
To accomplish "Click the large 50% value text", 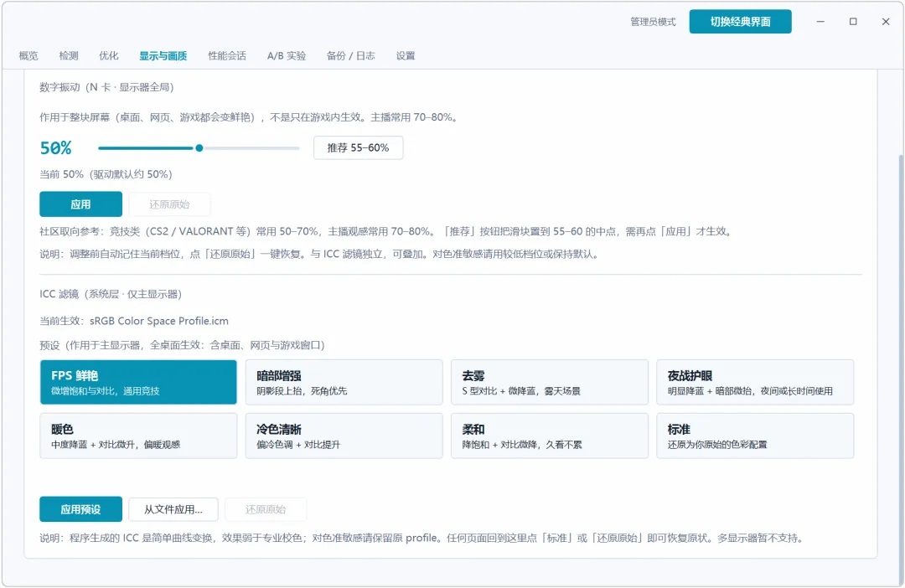I will click(56, 148).
